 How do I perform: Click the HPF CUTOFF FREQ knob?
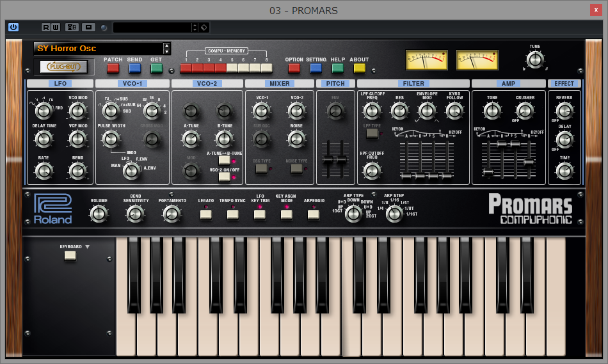pos(372,171)
